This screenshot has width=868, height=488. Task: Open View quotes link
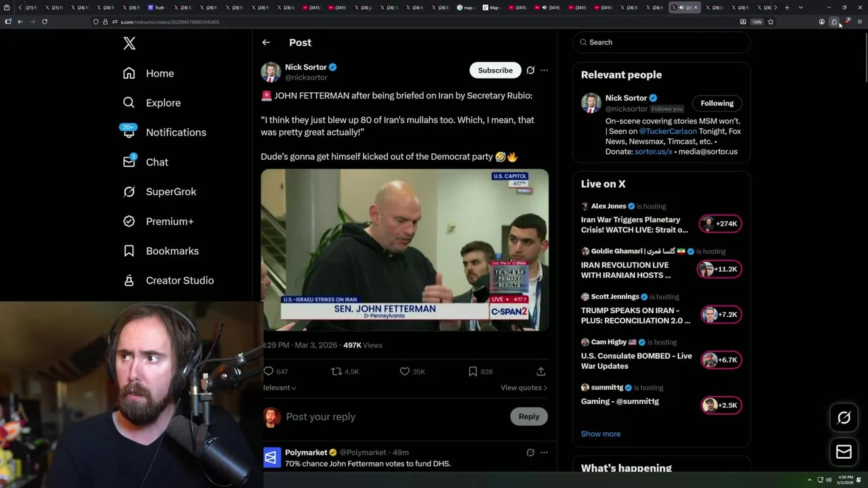[524, 388]
